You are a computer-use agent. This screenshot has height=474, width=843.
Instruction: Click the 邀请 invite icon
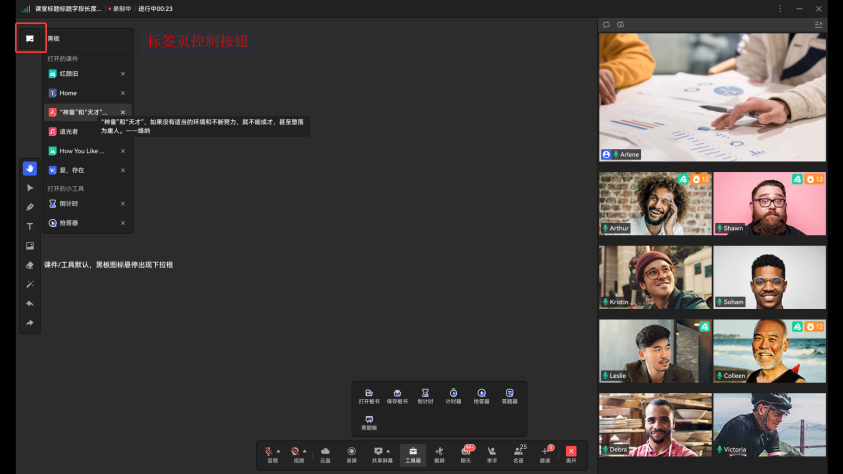pyautogui.click(x=545, y=455)
